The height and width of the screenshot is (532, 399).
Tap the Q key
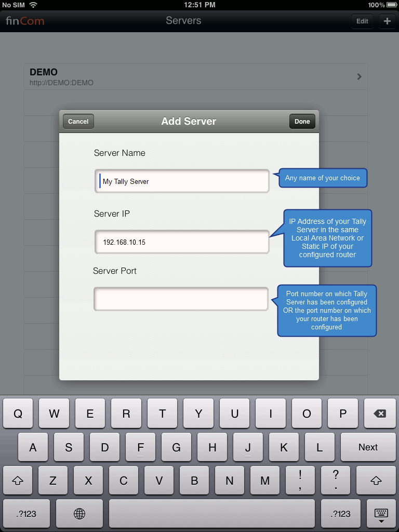tap(18, 413)
